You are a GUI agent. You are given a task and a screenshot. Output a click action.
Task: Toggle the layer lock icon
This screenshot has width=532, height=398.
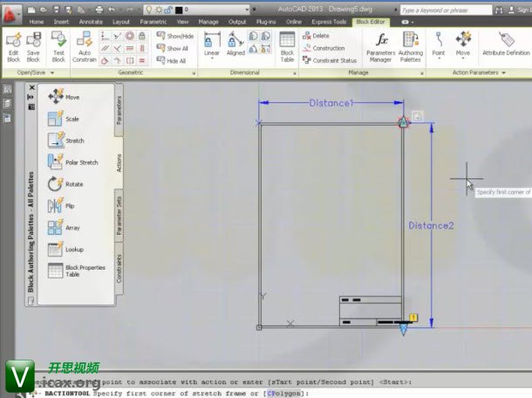(168, 10)
